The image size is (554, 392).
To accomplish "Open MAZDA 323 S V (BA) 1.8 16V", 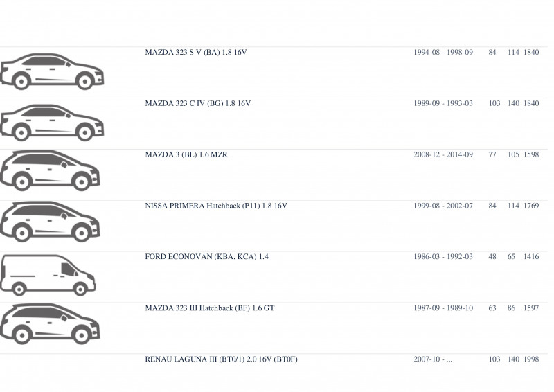I will 196,53.
